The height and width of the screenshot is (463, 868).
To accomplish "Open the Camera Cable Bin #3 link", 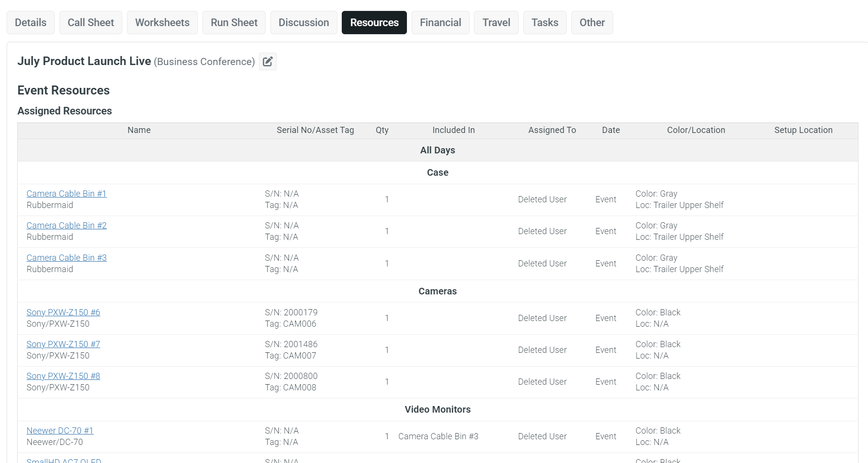I will 67,258.
